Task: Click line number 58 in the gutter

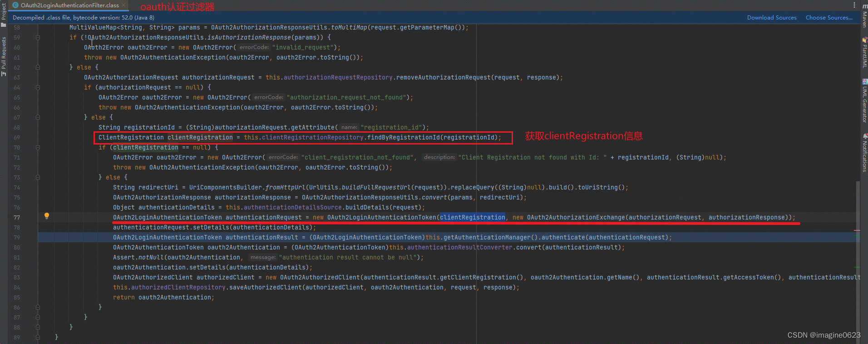Action: pos(17,28)
